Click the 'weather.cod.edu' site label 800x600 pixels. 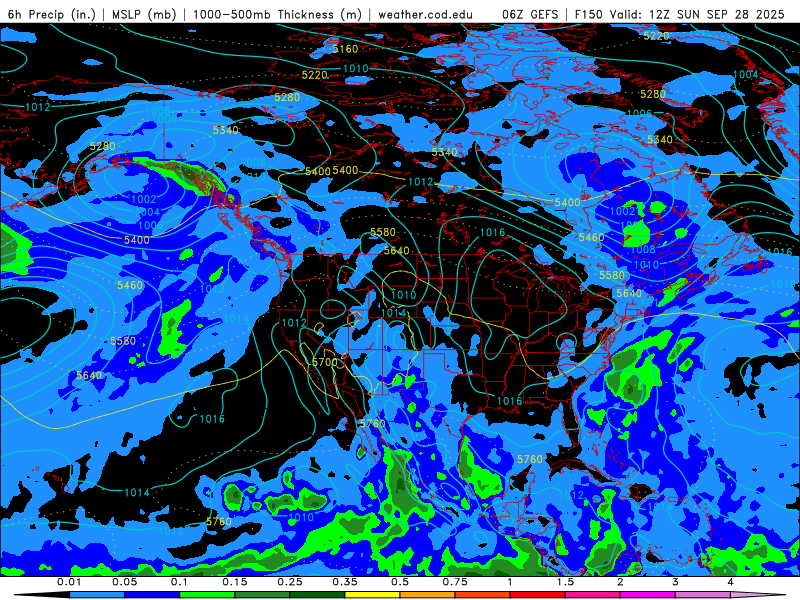(425, 14)
